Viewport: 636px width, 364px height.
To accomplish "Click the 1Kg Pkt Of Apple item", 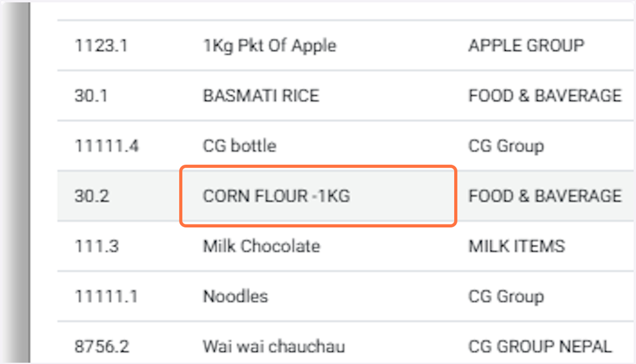I will pyautogui.click(x=270, y=45).
